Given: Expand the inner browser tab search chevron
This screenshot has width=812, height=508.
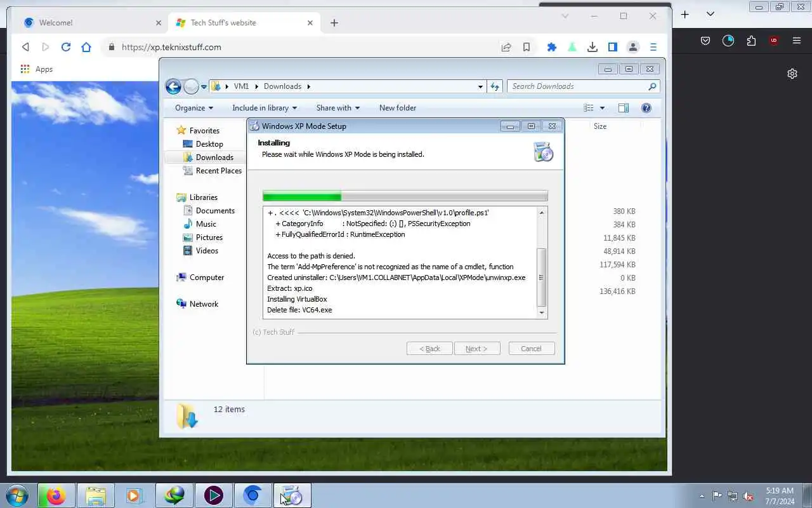Looking at the screenshot, I should tap(565, 16).
